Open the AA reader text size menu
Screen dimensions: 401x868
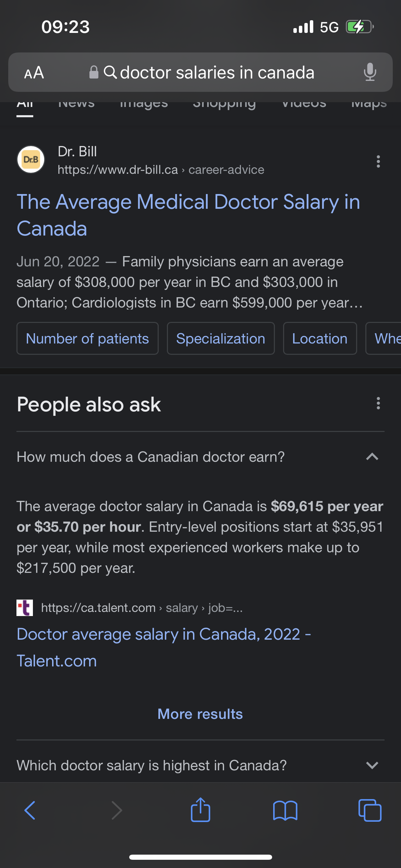click(34, 72)
